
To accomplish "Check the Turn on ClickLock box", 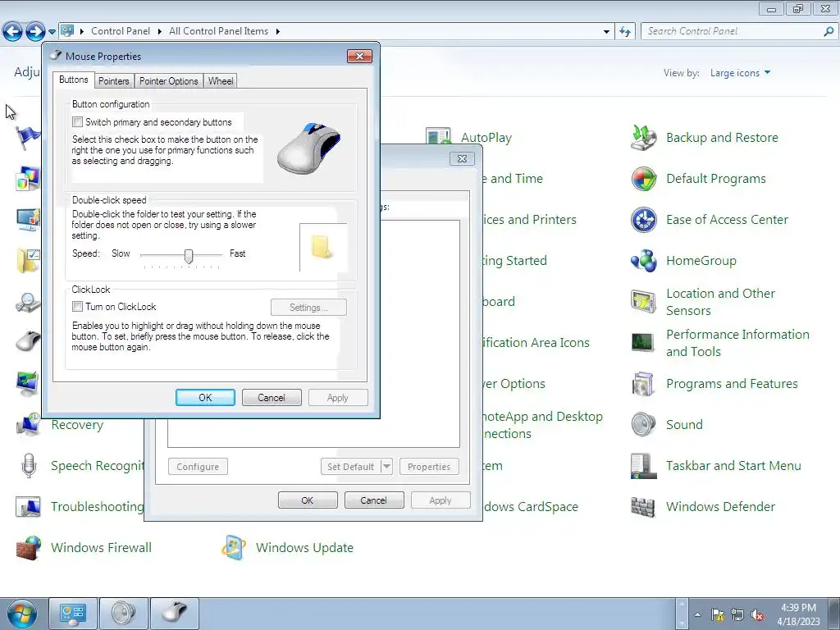I will click(78, 307).
